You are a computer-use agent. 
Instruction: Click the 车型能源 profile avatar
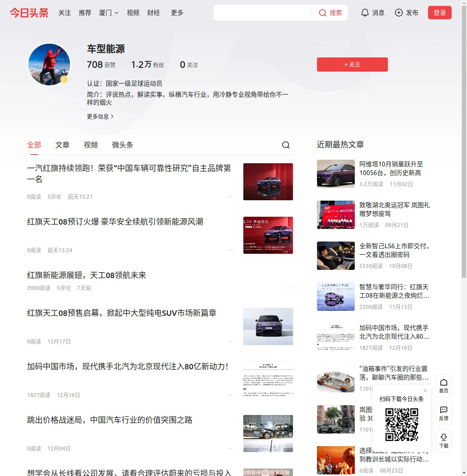coord(49,65)
